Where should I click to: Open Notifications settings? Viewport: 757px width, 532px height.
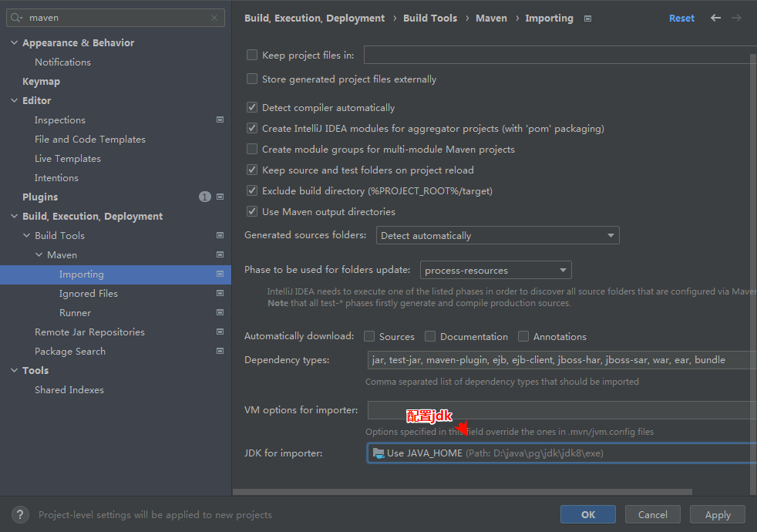pos(62,62)
